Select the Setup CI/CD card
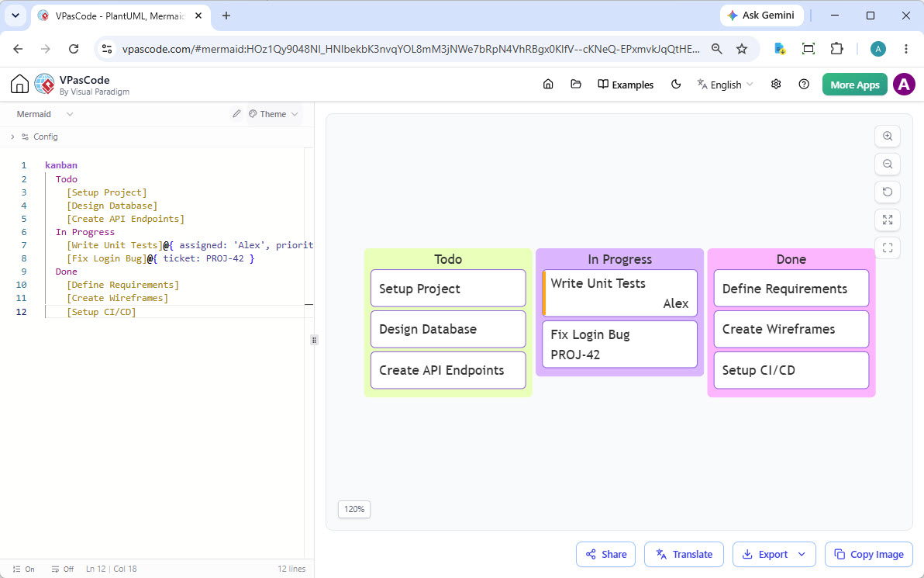 (x=791, y=370)
